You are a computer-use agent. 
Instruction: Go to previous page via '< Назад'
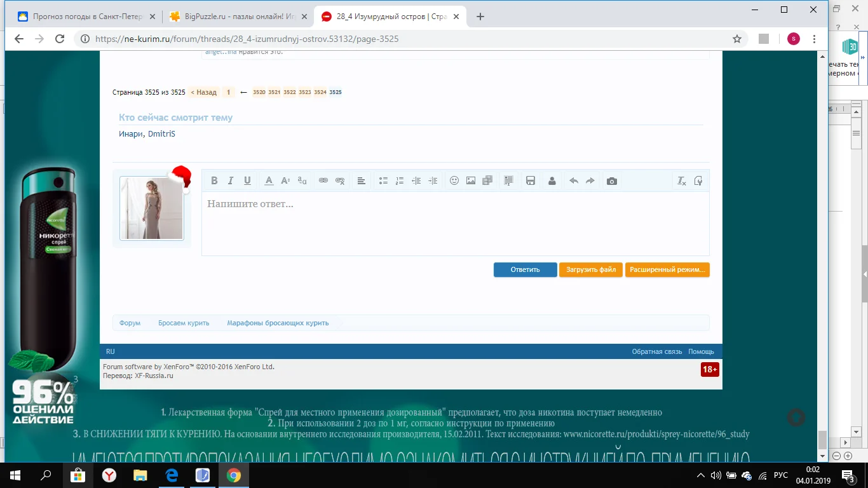(204, 92)
